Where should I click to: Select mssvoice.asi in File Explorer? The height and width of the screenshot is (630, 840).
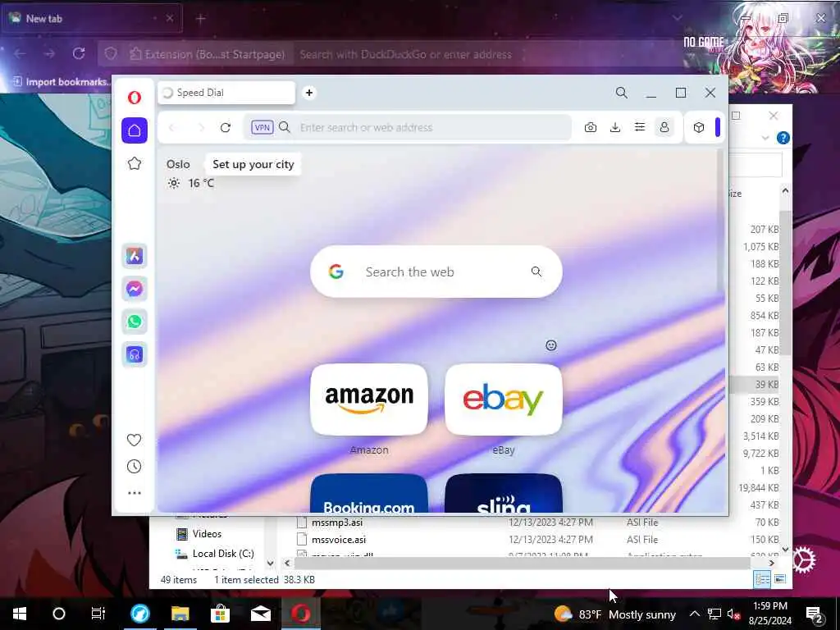pos(339,540)
